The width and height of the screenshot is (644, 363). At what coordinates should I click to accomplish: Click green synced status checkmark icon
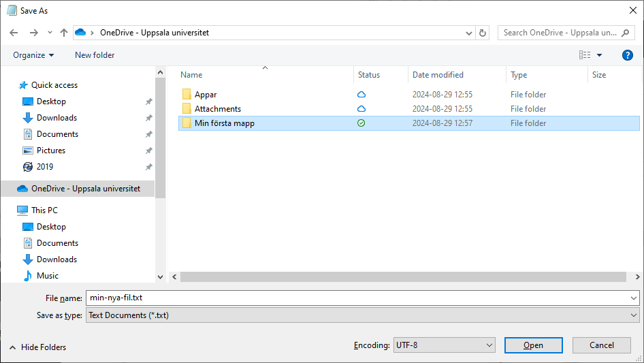361,123
